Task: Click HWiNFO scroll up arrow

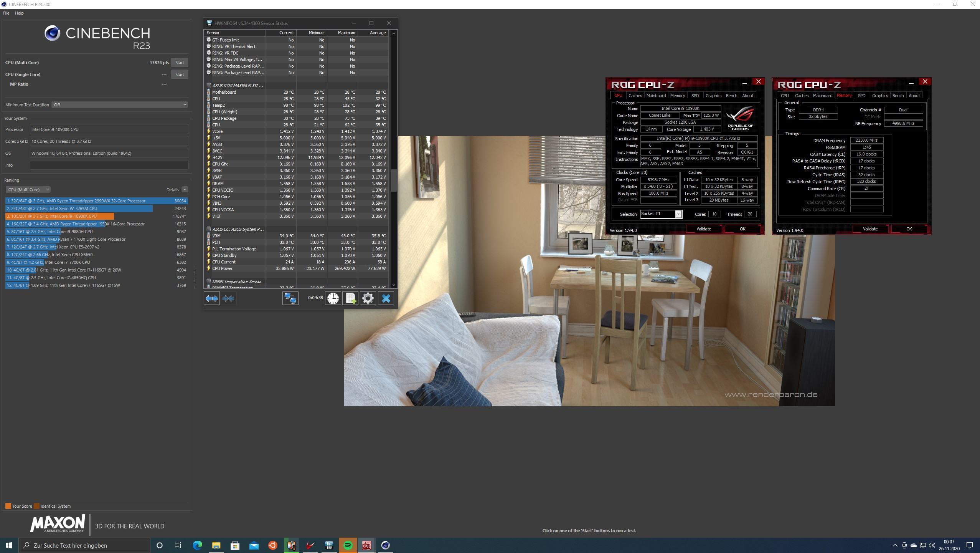Action: (x=393, y=33)
